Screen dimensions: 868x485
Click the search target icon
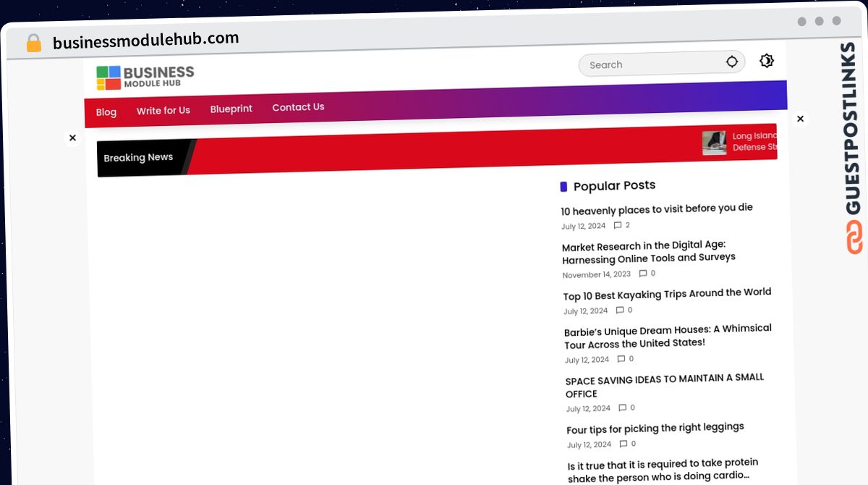click(732, 62)
